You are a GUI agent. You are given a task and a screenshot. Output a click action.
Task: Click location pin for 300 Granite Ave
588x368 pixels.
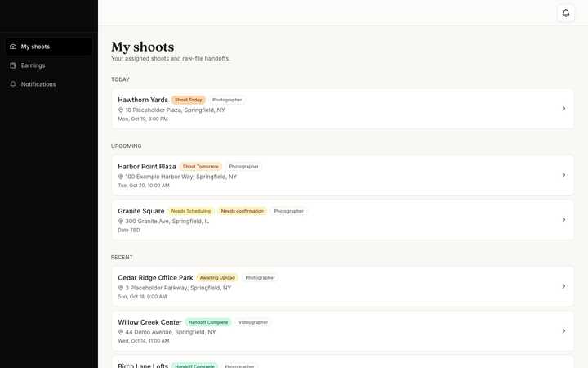coord(121,221)
